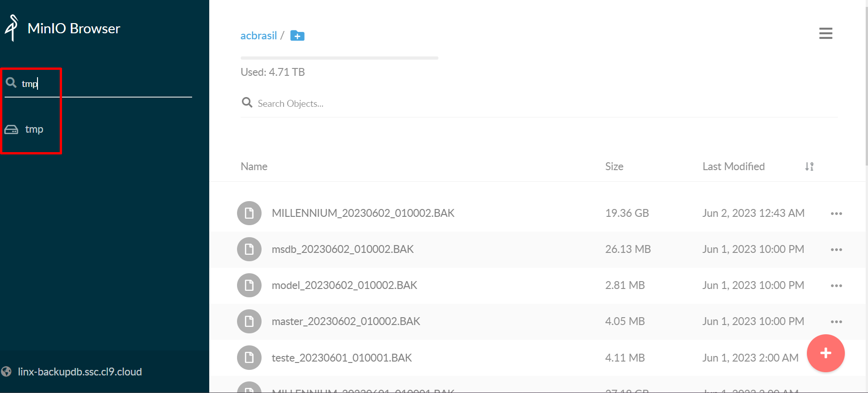Select file icon for model_20230602_010002.BAK
The image size is (868, 393).
pyautogui.click(x=249, y=285)
